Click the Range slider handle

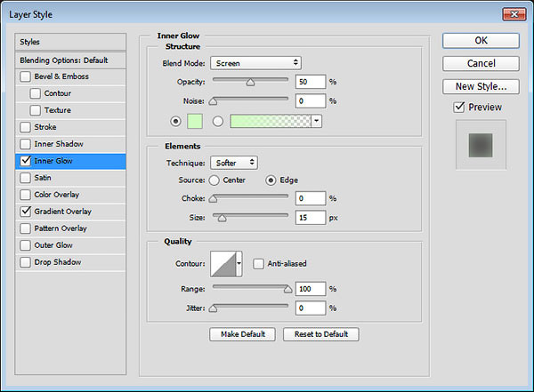point(288,289)
